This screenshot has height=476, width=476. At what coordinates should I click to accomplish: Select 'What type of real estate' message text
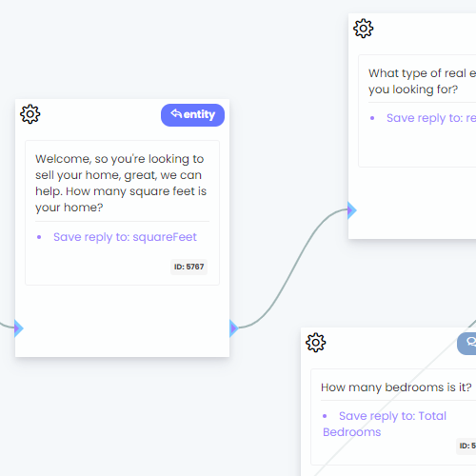click(x=422, y=81)
